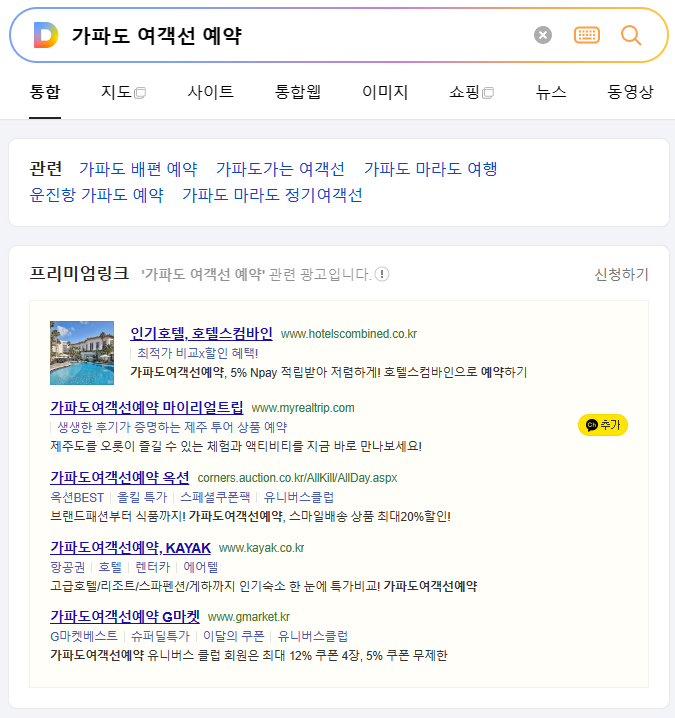
Task: Click 생생한 후기가 증명하는 제주 투어 sublink
Action: pyautogui.click(x=172, y=427)
